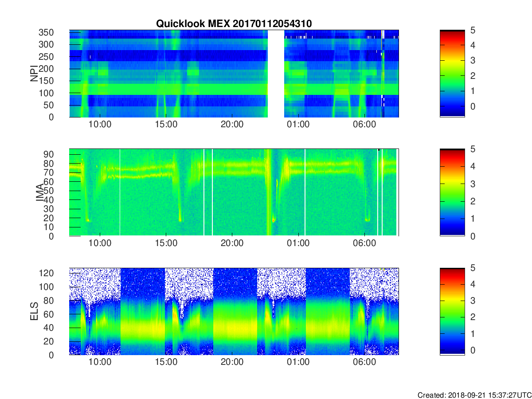The width and height of the screenshot is (532, 399).
Task: Click the "01:00" tick under IMA plot
Action: (298, 243)
